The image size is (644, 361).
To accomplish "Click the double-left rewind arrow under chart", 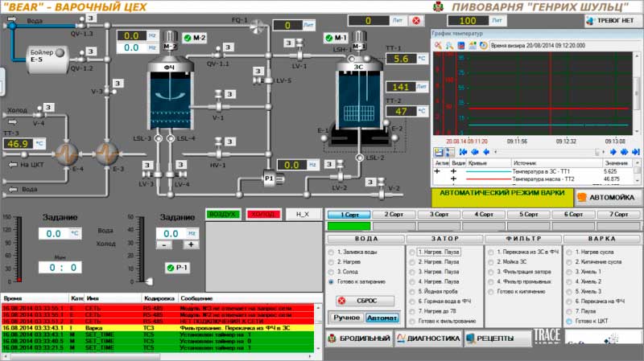I will pyautogui.click(x=475, y=152).
